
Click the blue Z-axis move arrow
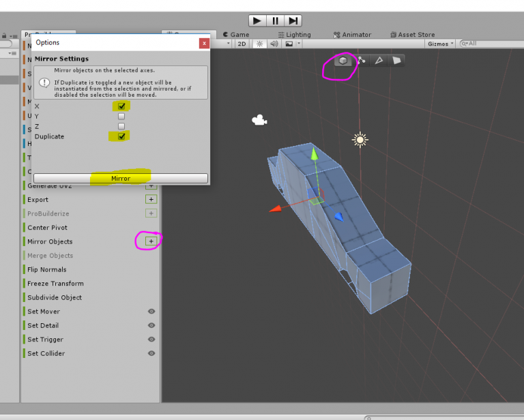[x=339, y=217]
